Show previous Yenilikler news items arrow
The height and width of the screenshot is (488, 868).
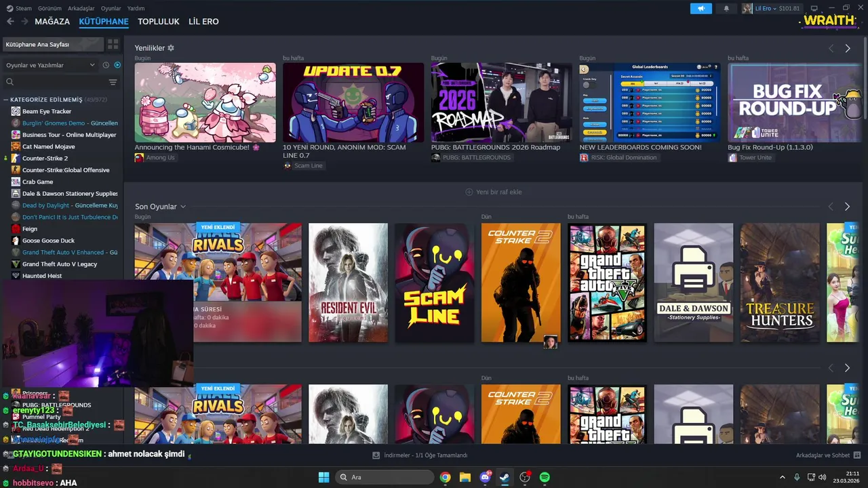(x=831, y=49)
